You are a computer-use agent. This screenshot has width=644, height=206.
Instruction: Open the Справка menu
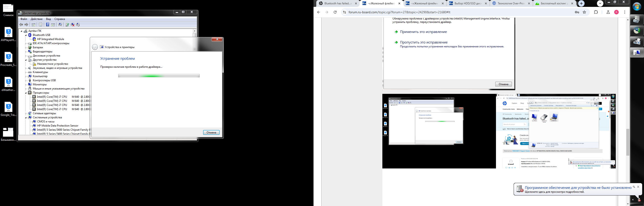[x=59, y=19]
